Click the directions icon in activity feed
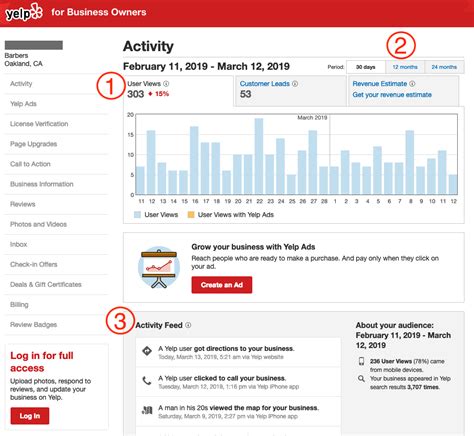The image size is (474, 436). click(147, 351)
